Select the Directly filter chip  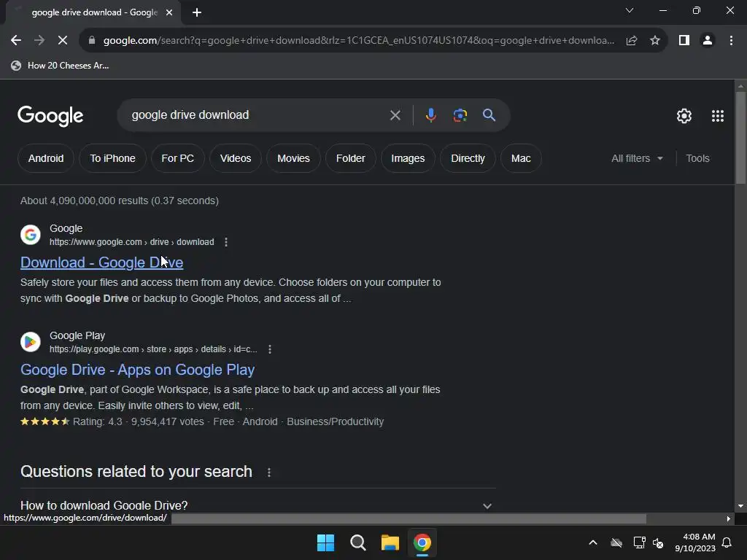[468, 158]
